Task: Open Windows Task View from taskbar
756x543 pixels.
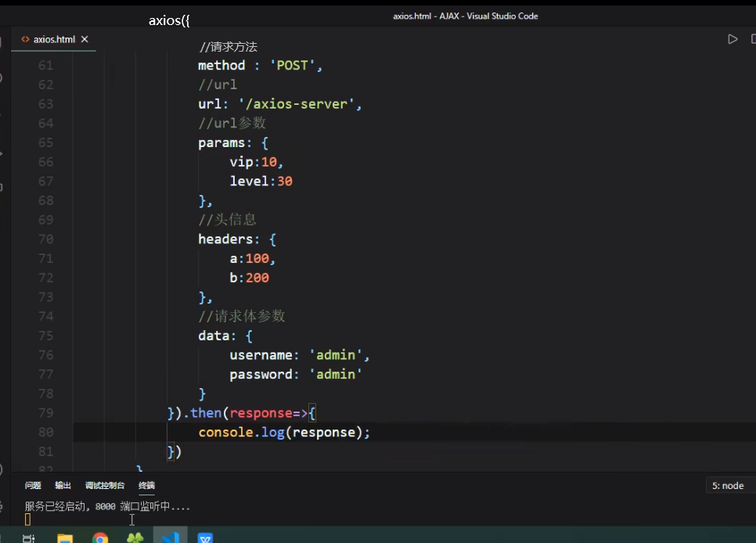Action: pyautogui.click(x=28, y=538)
